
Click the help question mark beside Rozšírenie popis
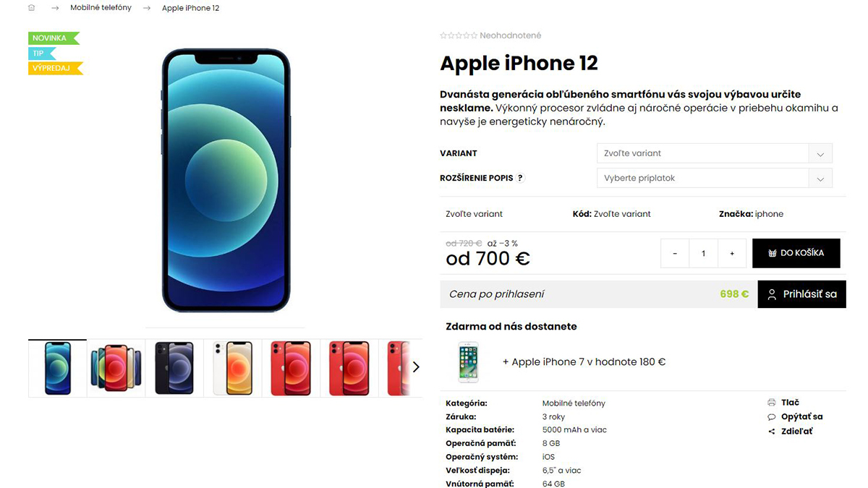520,178
